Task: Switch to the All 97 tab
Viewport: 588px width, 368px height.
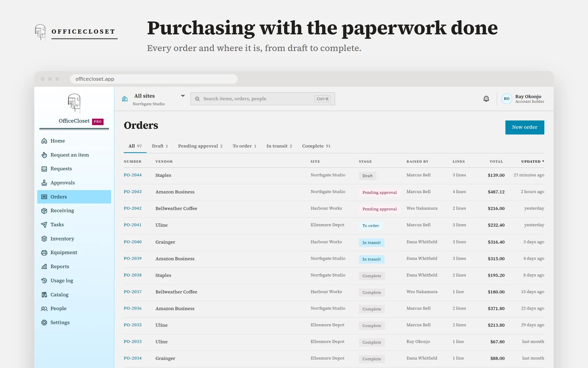Action: (135, 146)
